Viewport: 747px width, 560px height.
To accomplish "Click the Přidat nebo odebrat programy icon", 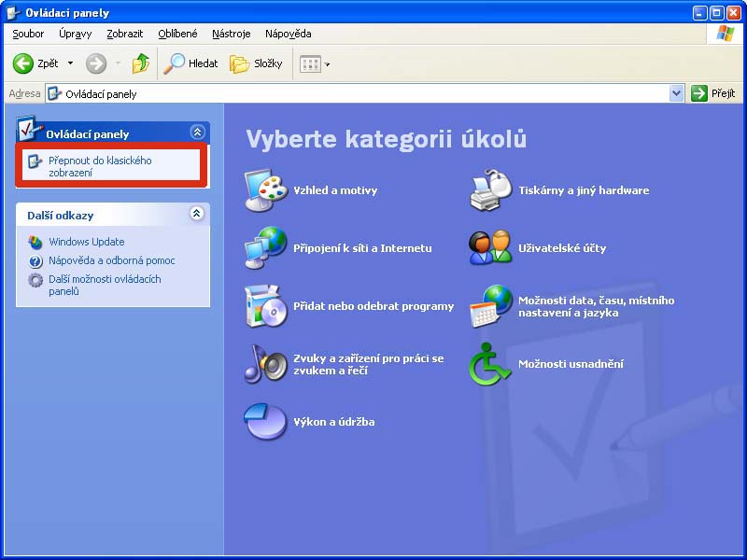I will coord(265,306).
